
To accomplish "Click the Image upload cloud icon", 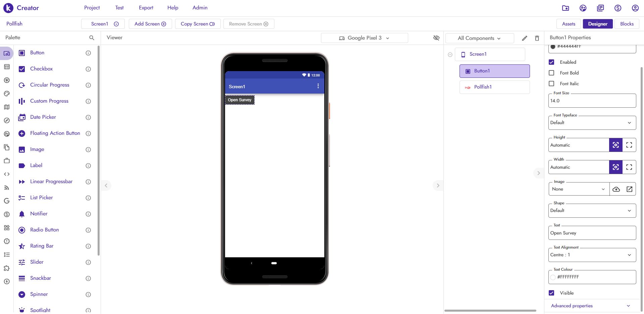I will [616, 189].
